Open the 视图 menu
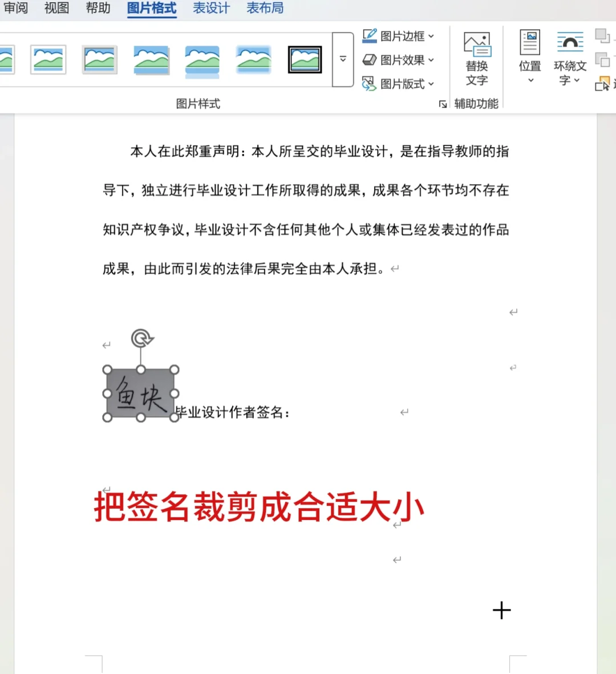Image resolution: width=616 pixels, height=674 pixels. [x=55, y=8]
